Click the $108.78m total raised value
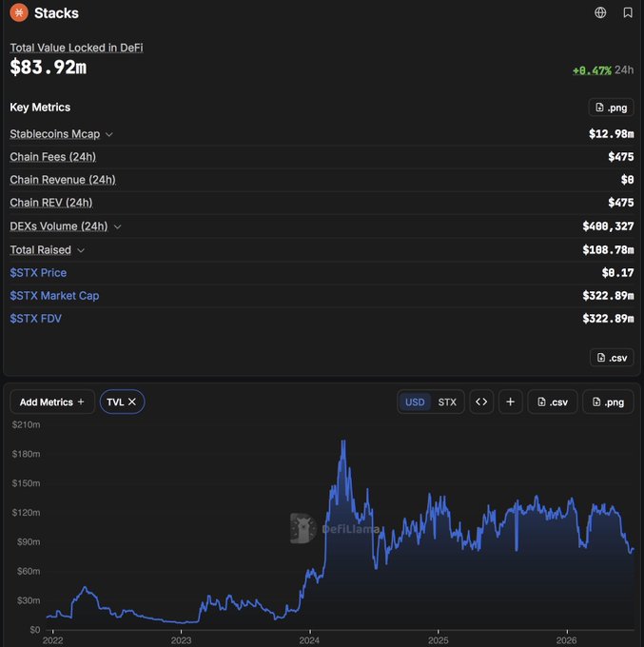The height and width of the screenshot is (647, 644). (608, 249)
